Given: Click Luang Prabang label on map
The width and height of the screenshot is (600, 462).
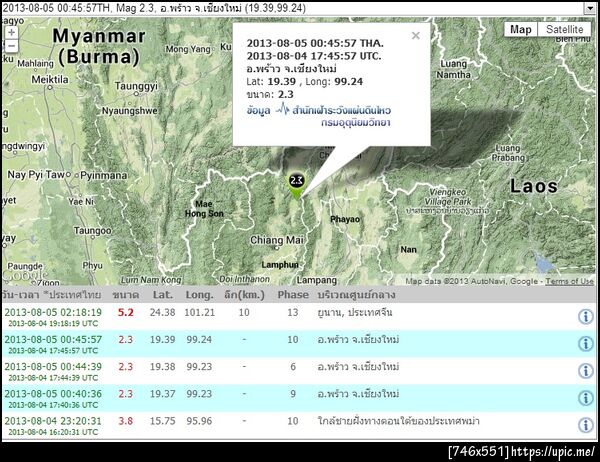Looking at the screenshot, I should (508, 153).
